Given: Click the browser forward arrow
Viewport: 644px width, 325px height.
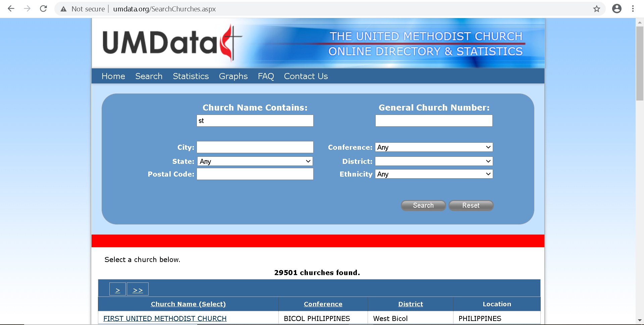Looking at the screenshot, I should point(27,9).
